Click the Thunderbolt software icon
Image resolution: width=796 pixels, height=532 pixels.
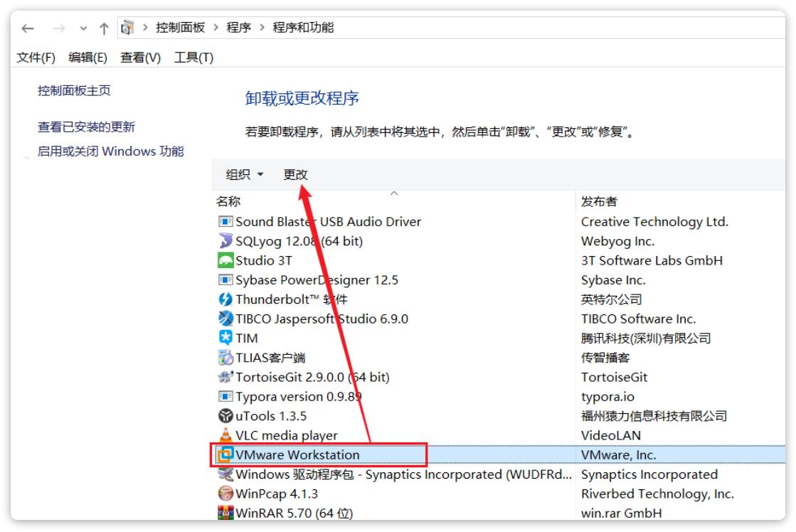click(225, 299)
